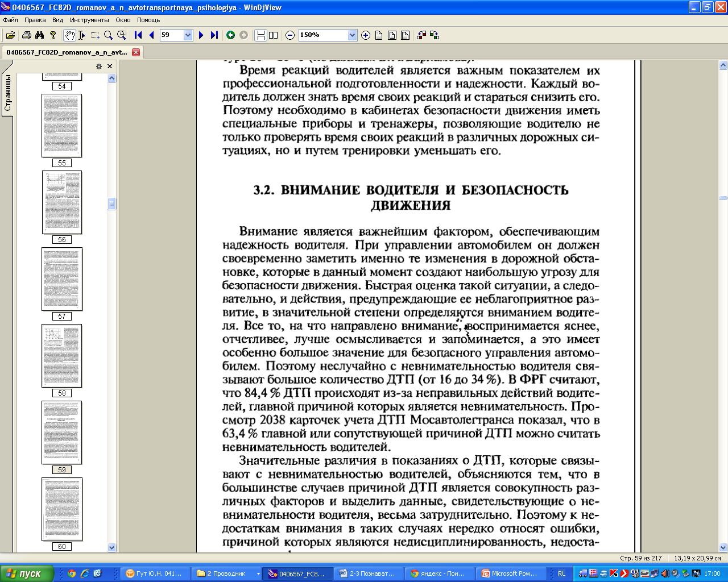Select the page 59 thumbnail

[x=62, y=433]
